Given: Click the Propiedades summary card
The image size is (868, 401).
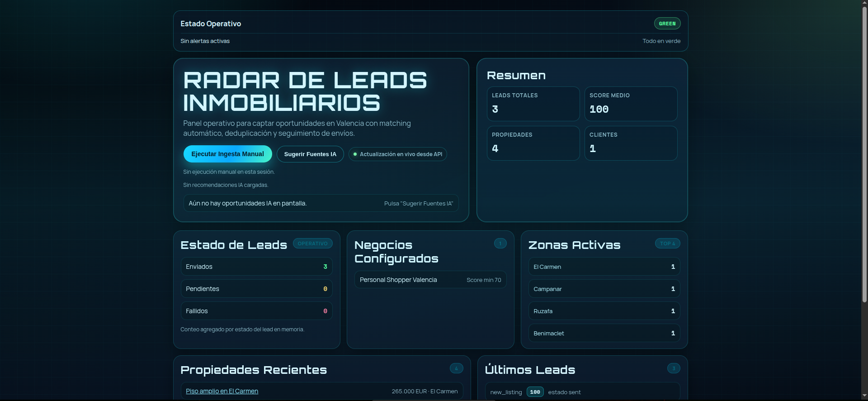Looking at the screenshot, I should 533,143.
